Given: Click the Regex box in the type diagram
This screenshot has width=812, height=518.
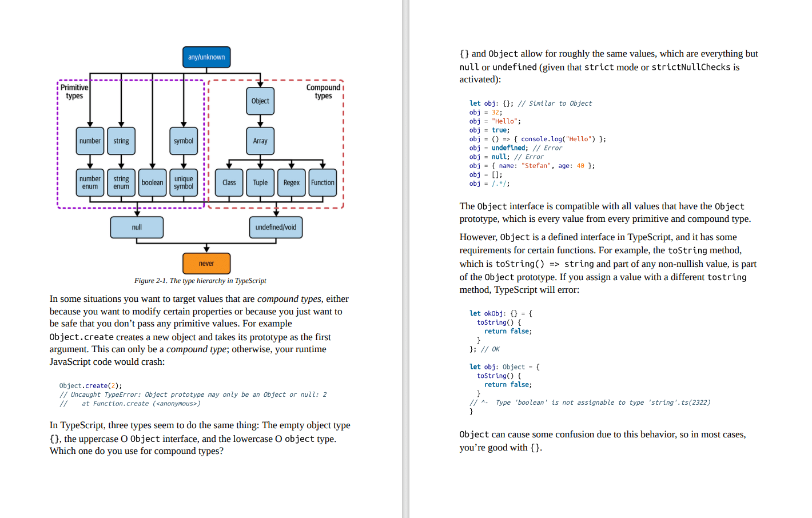Looking at the screenshot, I should (291, 182).
